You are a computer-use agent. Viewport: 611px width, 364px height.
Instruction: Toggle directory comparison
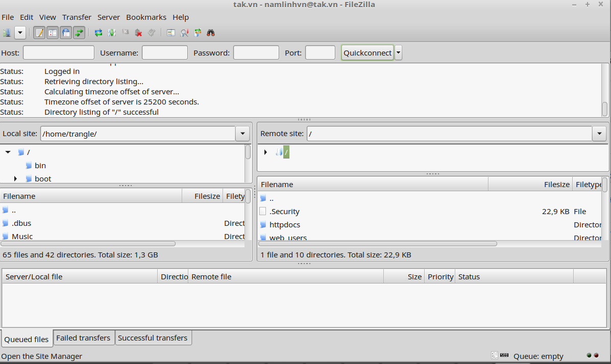pos(184,33)
